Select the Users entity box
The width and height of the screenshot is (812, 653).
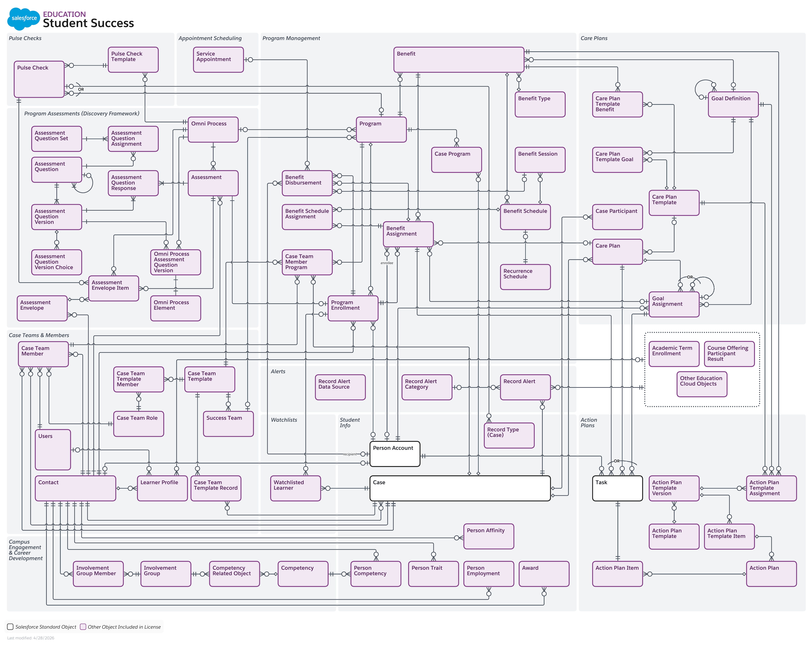[53, 450]
